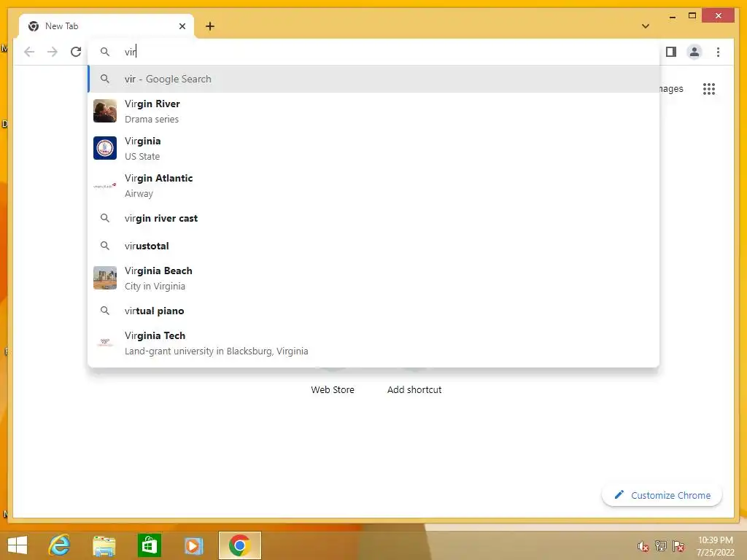The width and height of the screenshot is (747, 560).
Task: Expand the tab search chevron
Action: (x=646, y=26)
